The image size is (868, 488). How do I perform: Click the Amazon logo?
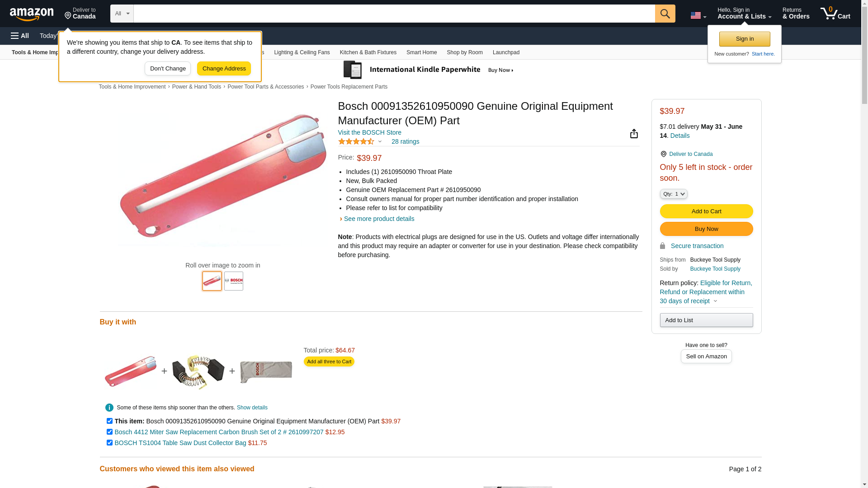pos(32,14)
